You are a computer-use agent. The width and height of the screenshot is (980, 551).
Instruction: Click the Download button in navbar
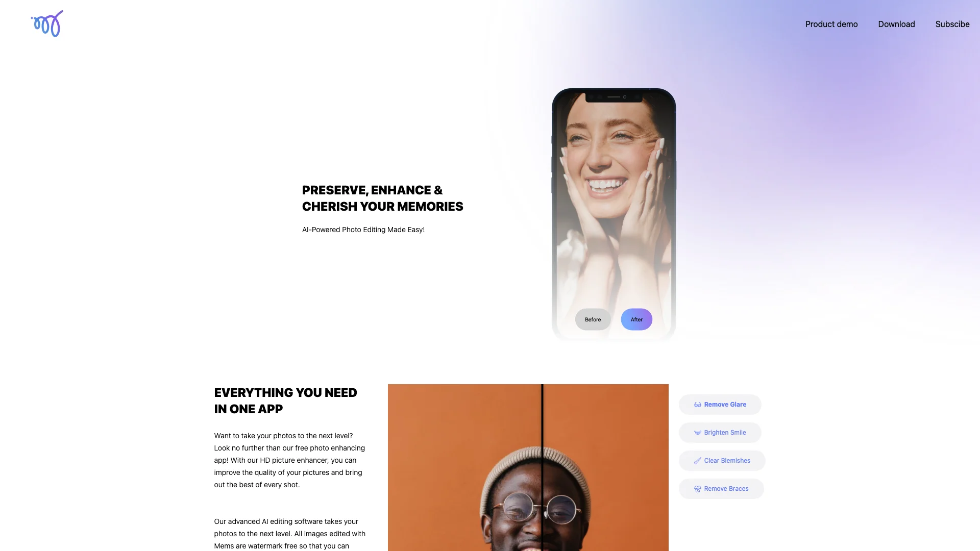click(896, 23)
